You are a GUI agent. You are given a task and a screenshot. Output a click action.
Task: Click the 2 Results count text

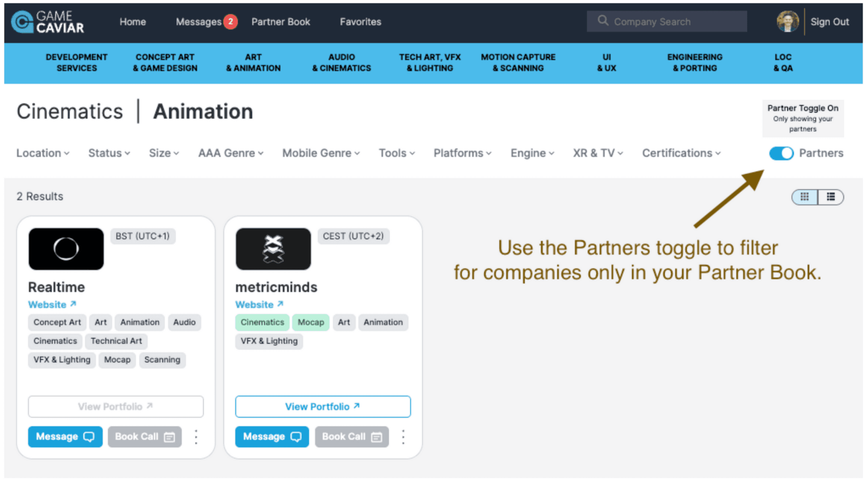coord(40,196)
